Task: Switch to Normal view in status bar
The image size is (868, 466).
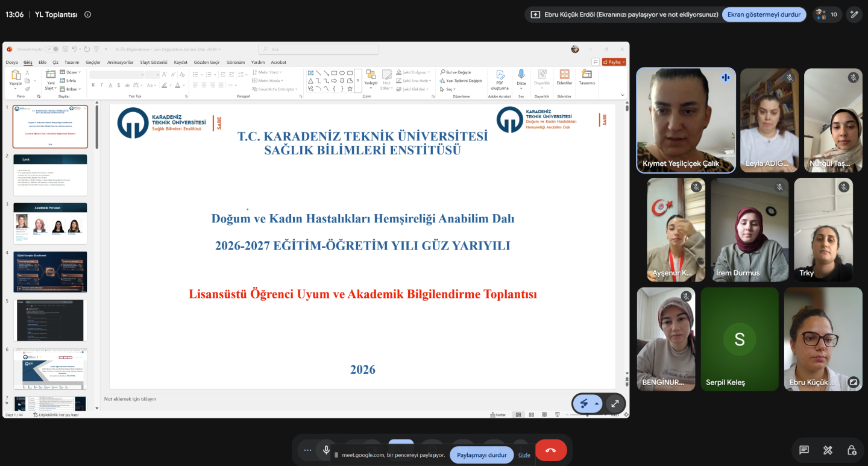Action: 518,415
